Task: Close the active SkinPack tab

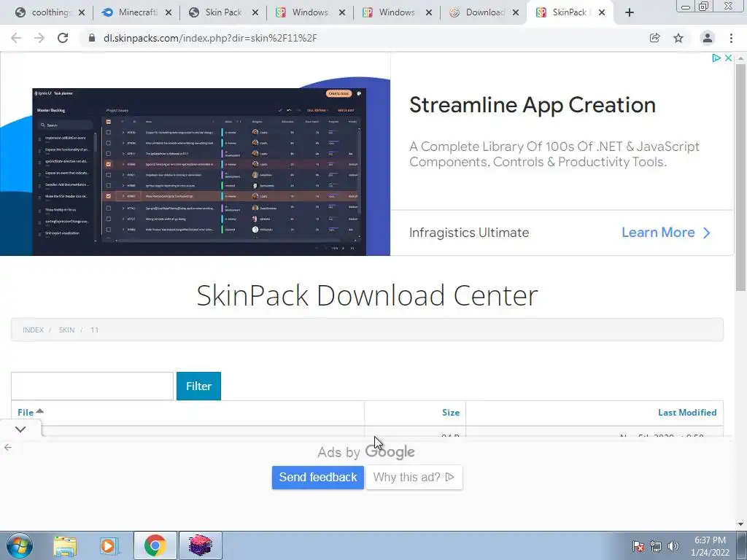Action: (x=602, y=13)
